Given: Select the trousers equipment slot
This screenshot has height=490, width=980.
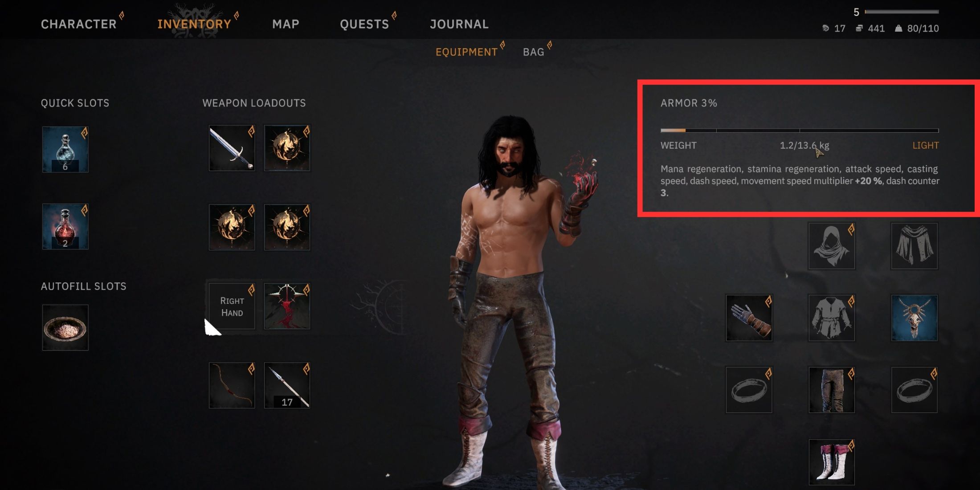Looking at the screenshot, I should (x=832, y=390).
